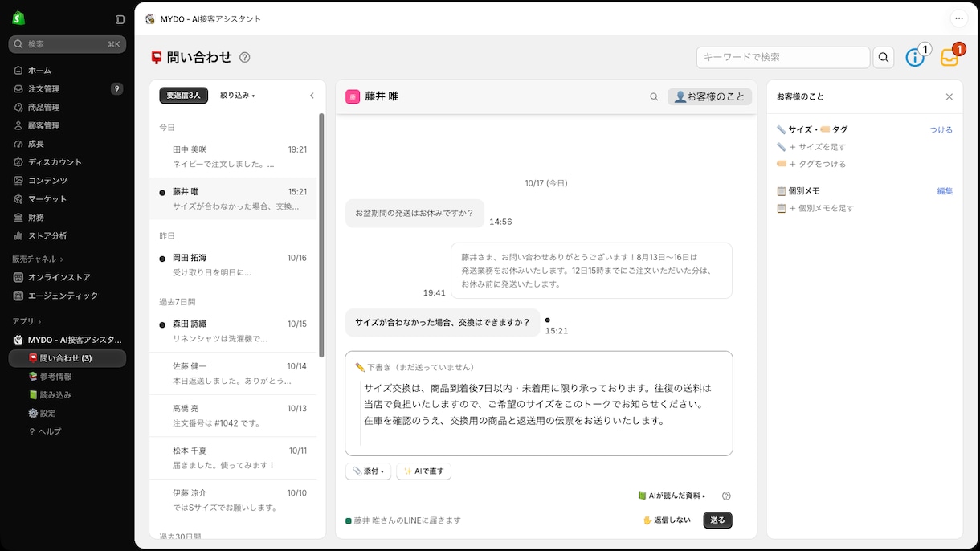Toggle the お客様のこと panel button
The width and height of the screenshot is (980, 551).
coord(709,96)
